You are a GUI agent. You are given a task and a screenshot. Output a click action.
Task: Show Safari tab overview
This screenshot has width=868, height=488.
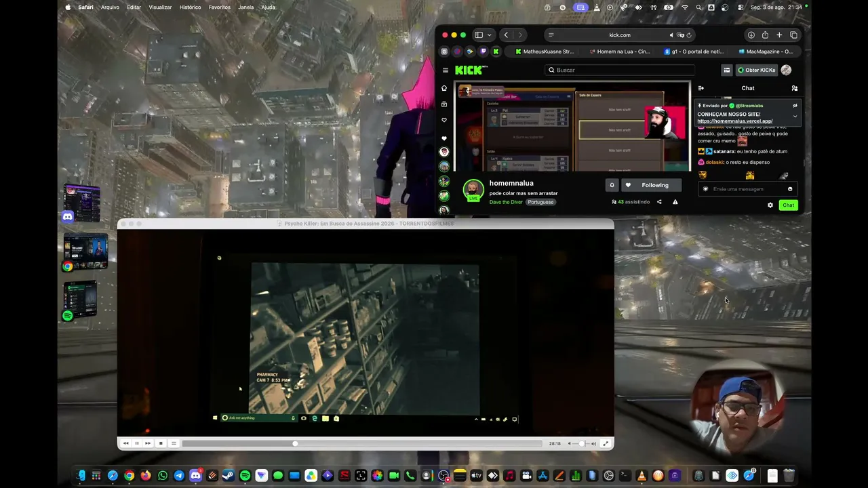pyautogui.click(x=793, y=35)
